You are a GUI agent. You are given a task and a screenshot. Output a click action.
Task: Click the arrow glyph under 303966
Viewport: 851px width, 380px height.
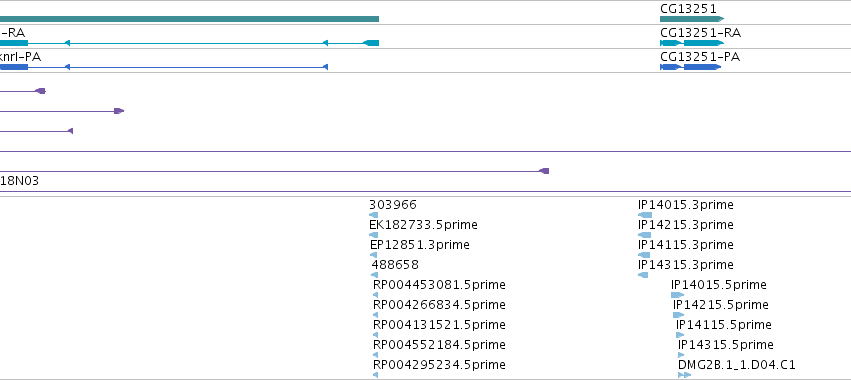click(x=373, y=215)
